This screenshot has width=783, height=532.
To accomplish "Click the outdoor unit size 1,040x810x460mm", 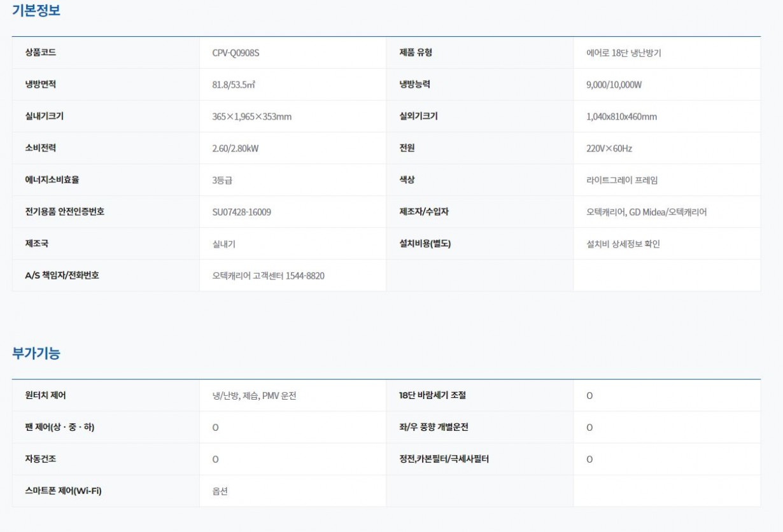I will (621, 116).
